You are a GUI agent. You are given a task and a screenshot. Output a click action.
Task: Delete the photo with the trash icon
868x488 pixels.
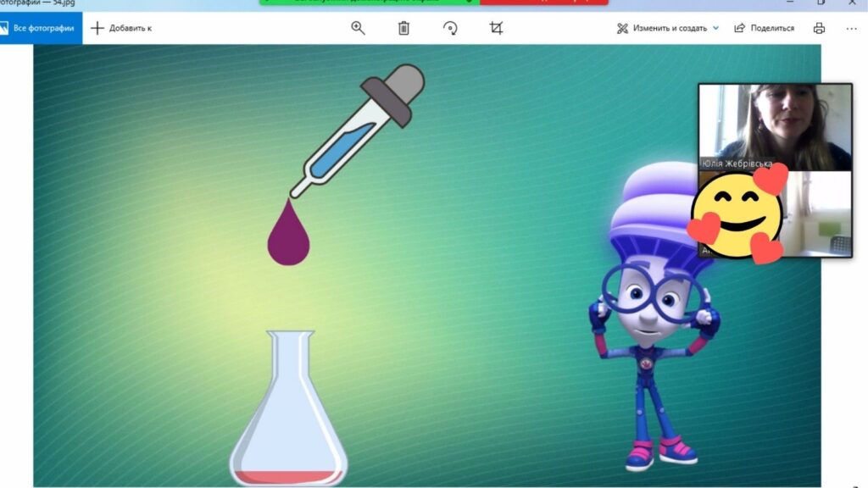pyautogui.click(x=403, y=28)
